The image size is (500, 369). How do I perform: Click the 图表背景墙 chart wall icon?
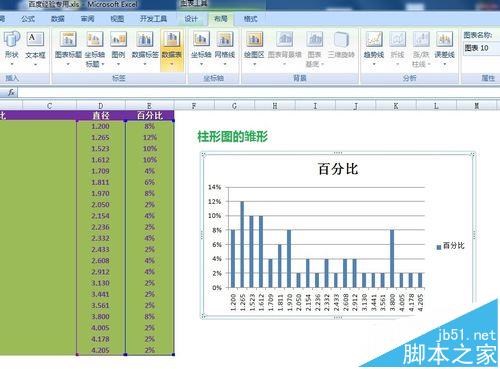click(x=284, y=40)
